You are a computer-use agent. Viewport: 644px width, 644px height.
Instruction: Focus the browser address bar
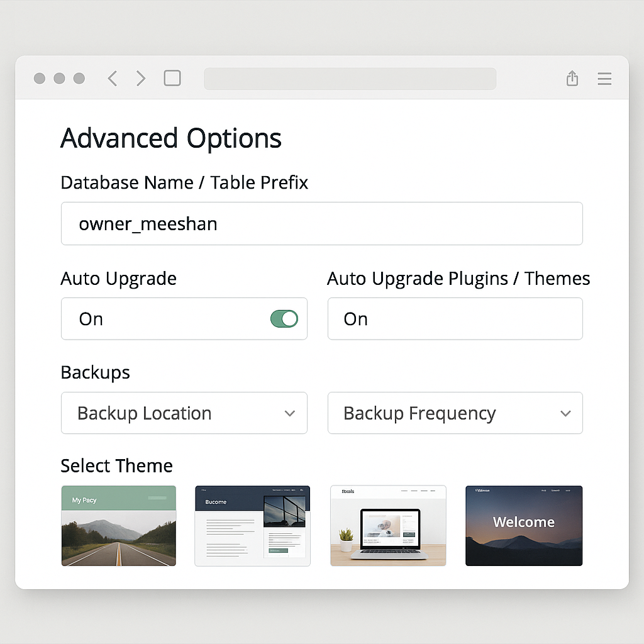(x=350, y=79)
